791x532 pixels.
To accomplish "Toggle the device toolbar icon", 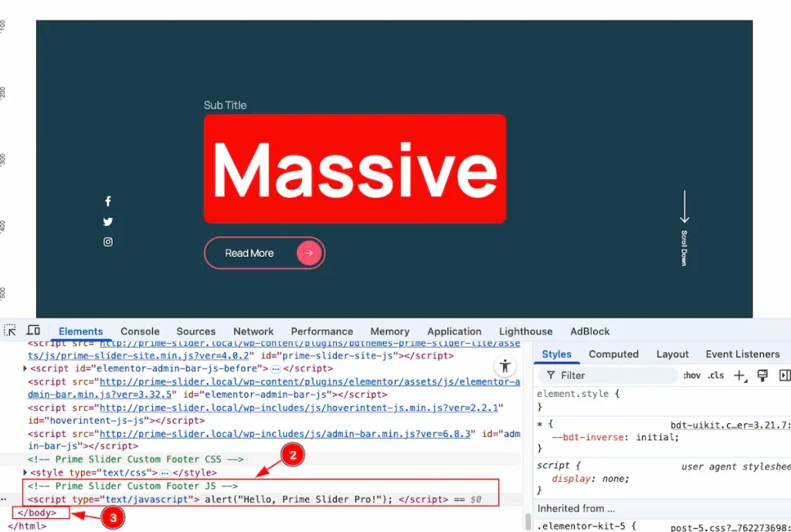I will point(33,330).
